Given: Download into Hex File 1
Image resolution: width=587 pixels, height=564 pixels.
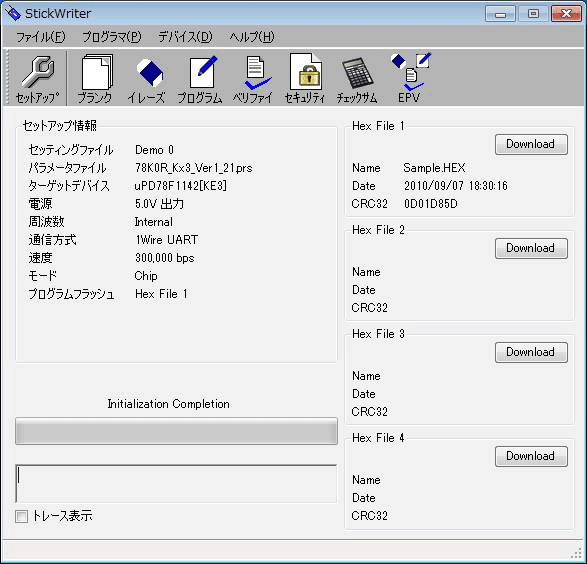Looking at the screenshot, I should coord(531,144).
